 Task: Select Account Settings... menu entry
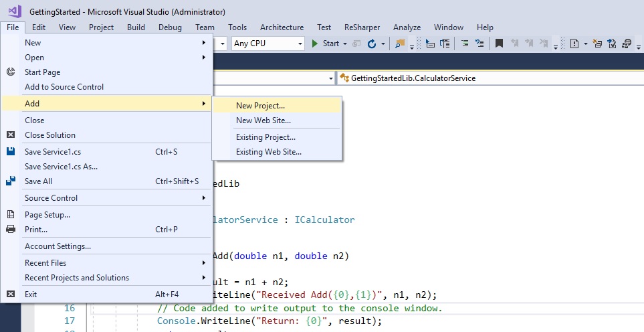(58, 246)
